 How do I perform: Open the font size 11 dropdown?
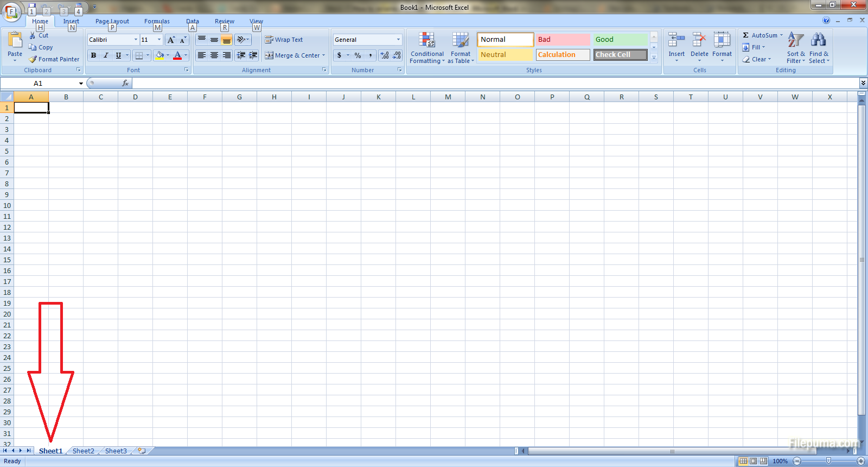[159, 40]
